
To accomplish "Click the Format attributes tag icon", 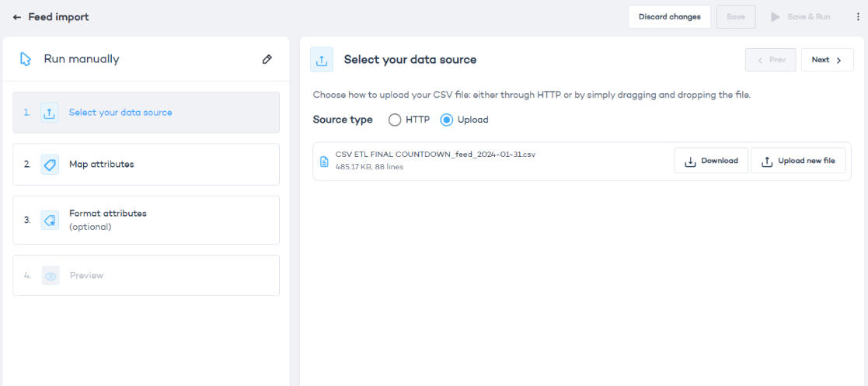I will click(x=50, y=220).
